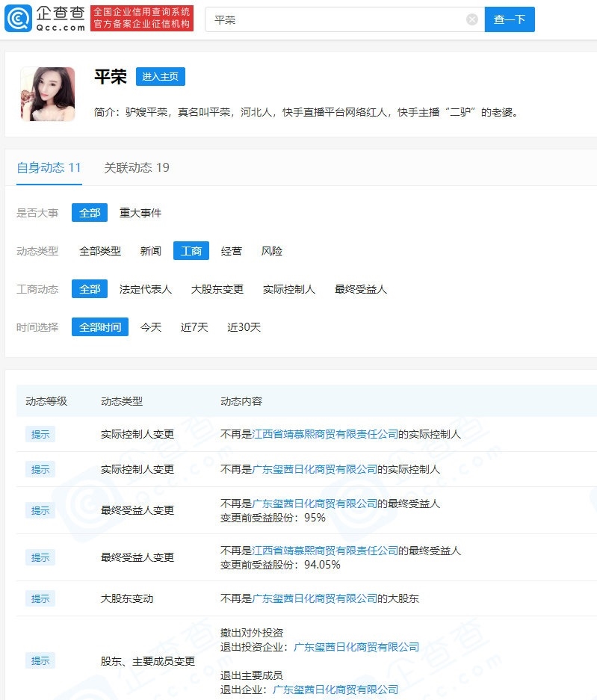Choose the 风险 dynamic type filter

point(272,251)
